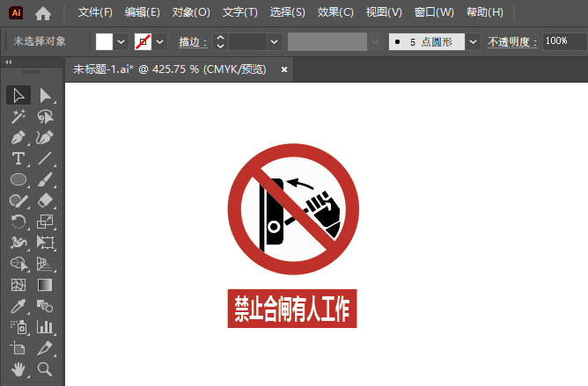Screen dimensions: 588x386
Task: Activate the Artboard tool
Action: pyautogui.click(x=18, y=348)
